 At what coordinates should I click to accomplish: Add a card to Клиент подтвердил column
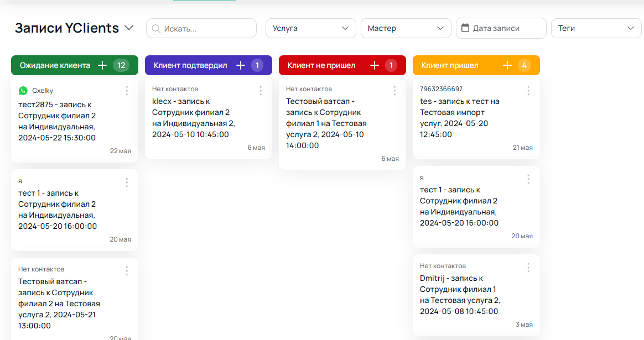pyautogui.click(x=241, y=65)
